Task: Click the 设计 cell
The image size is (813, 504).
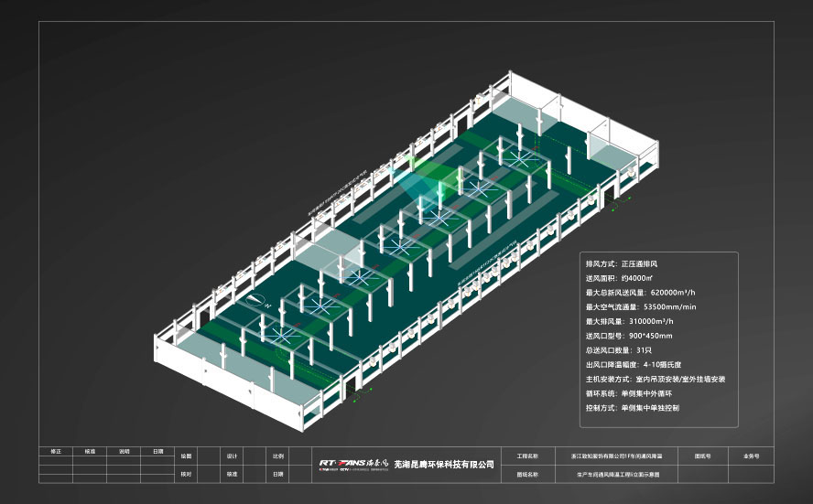Action: [232, 456]
